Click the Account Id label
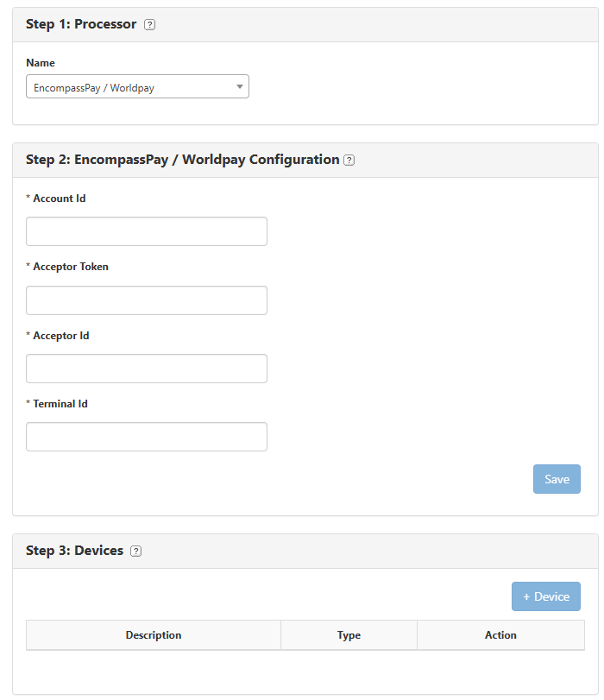This screenshot has height=700, width=604. (x=59, y=199)
